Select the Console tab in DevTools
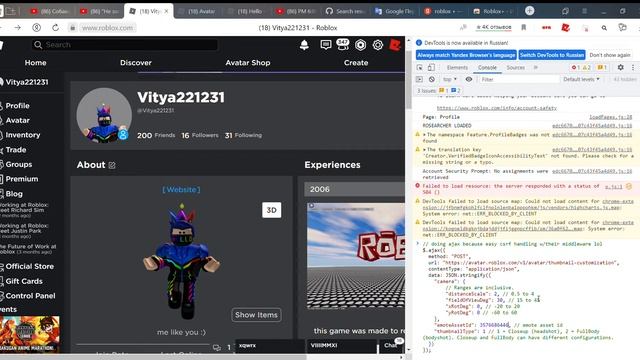The width and height of the screenshot is (640, 360). tap(487, 67)
